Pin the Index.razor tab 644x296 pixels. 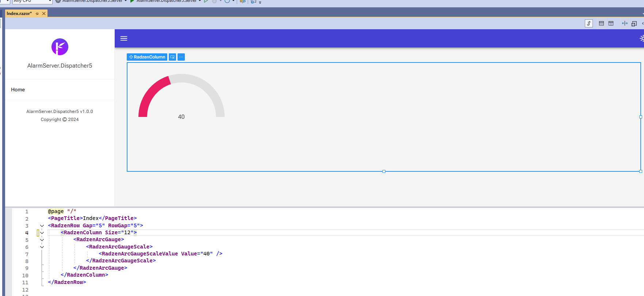point(37,14)
